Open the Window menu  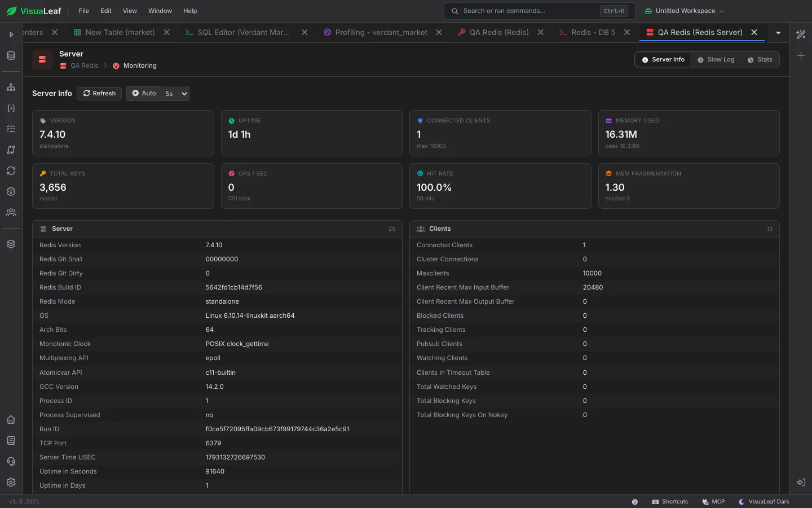[160, 11]
